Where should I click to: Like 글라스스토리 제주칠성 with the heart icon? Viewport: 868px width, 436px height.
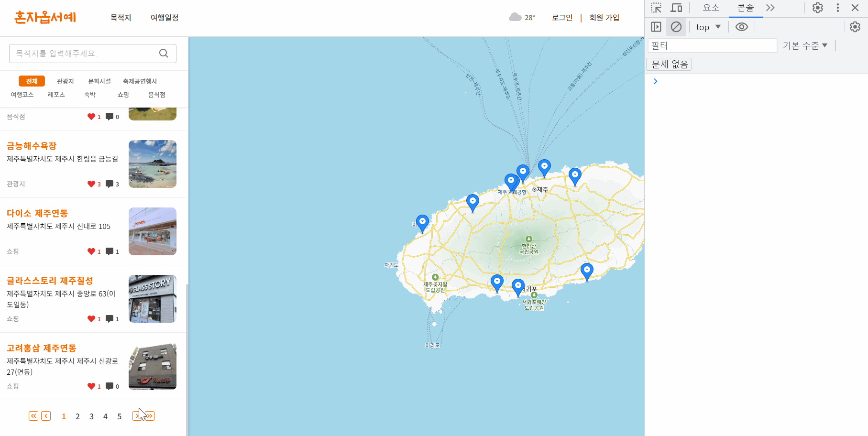coord(91,319)
